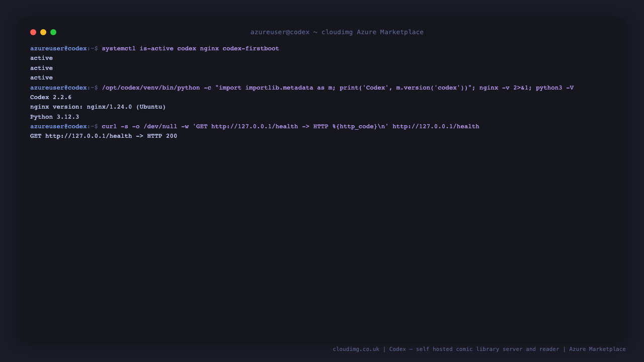Click the 'curl -s -o /dev/null' command
This screenshot has width=644, height=362.
[290, 127]
